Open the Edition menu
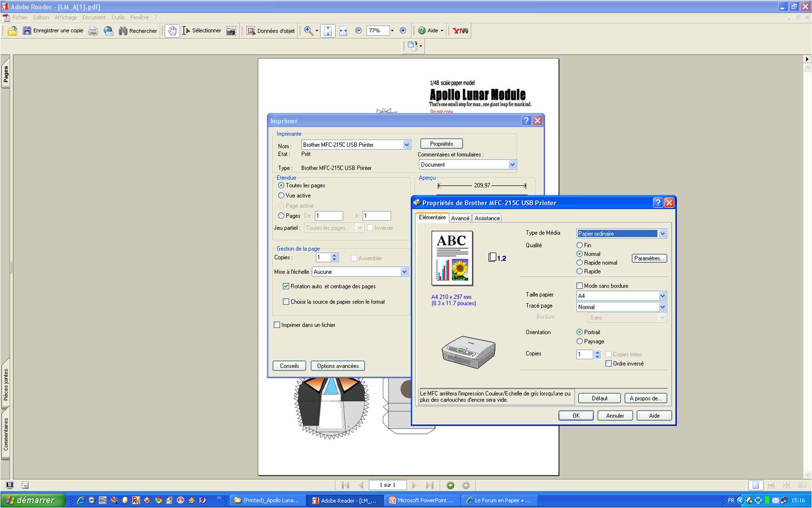 click(41, 17)
